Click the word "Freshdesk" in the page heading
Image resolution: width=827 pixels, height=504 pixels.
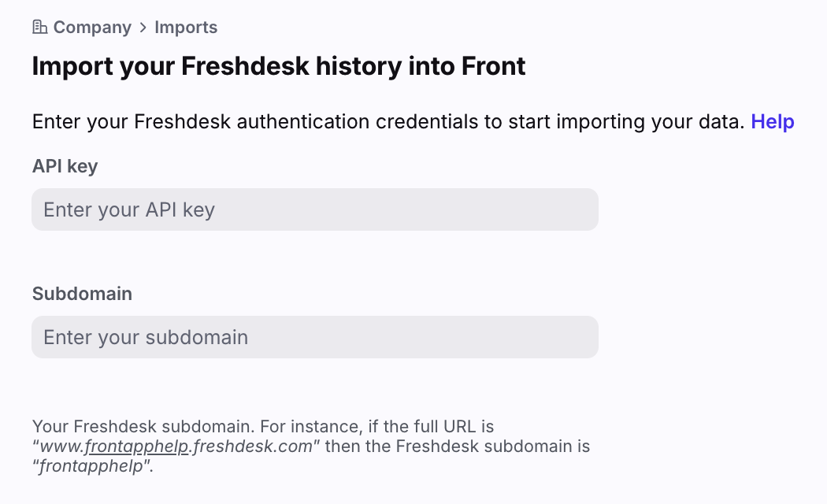point(245,66)
